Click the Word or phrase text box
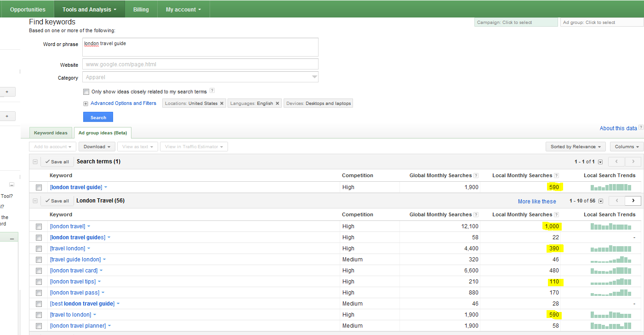Image resolution: width=644 pixels, height=335 pixels. (x=200, y=47)
